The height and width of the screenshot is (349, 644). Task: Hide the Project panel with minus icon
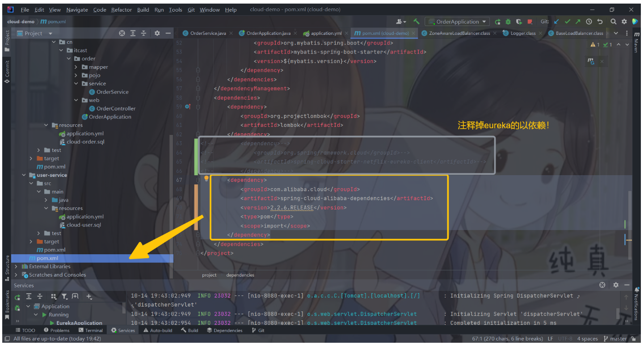point(168,33)
